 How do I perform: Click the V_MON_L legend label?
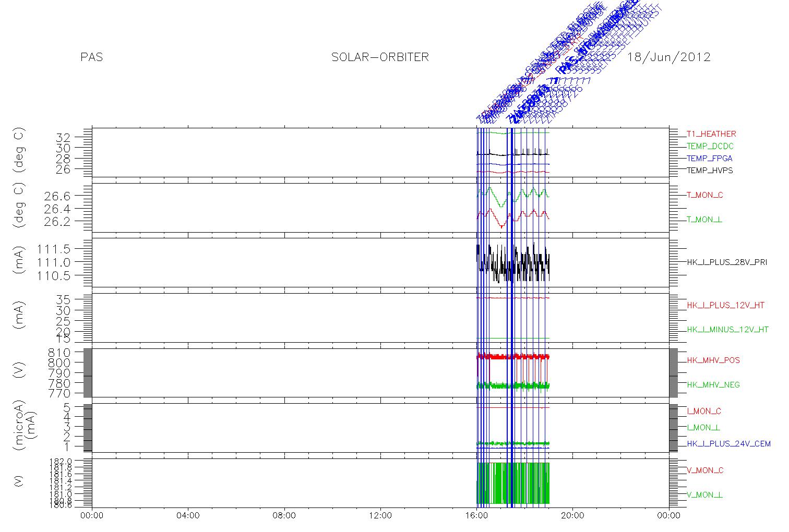[x=704, y=495]
